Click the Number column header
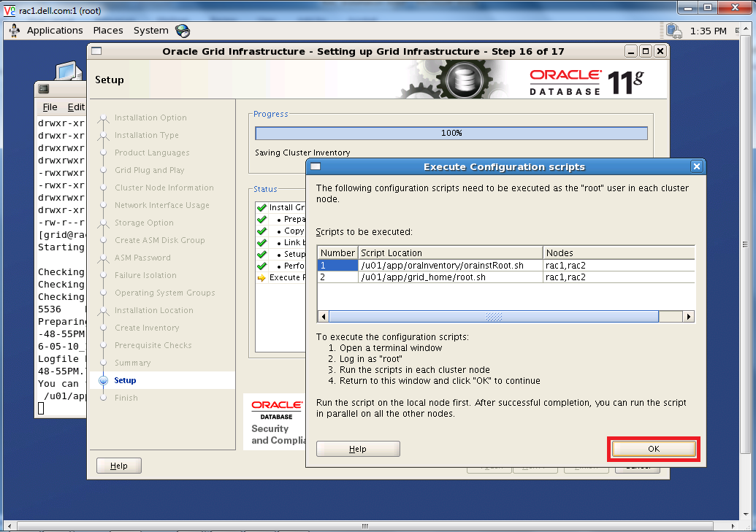 (x=337, y=253)
